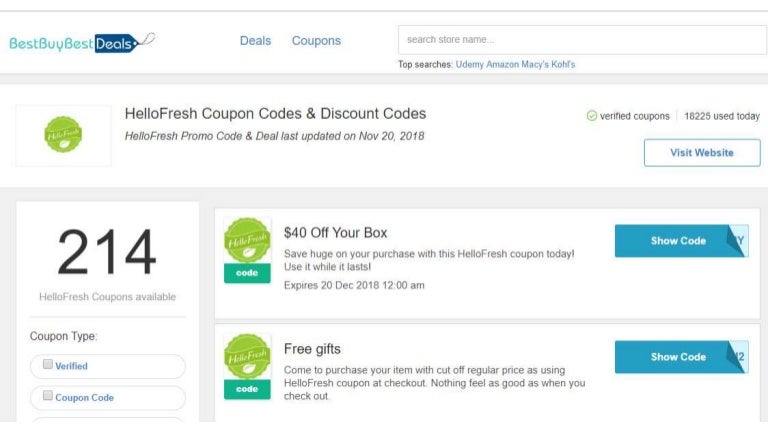The height and width of the screenshot is (432, 768).
Task: Tick the Coupon Code checkbox
Action: [x=48, y=397]
